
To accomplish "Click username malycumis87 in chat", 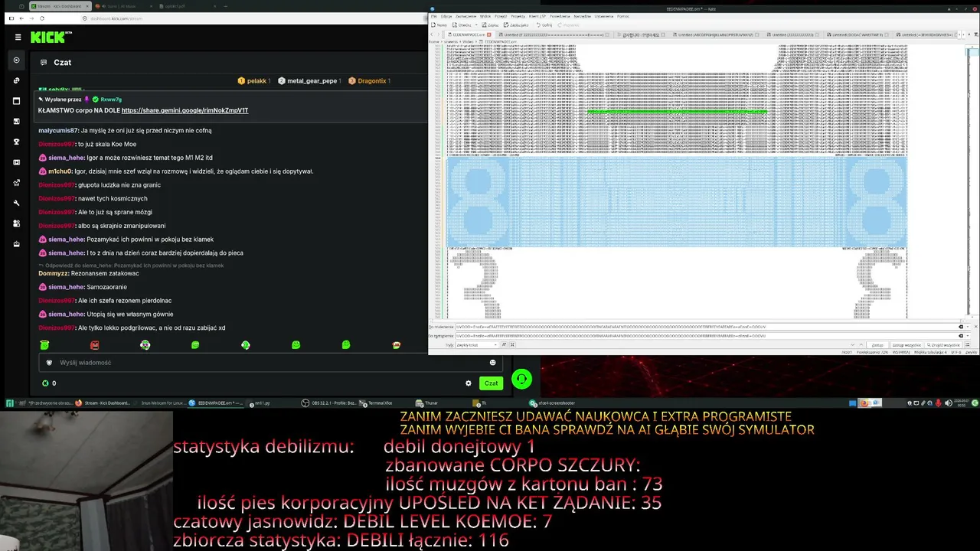I will [58, 130].
